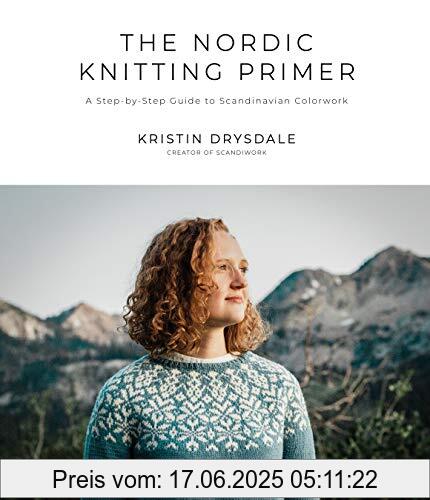Image resolution: width=430 pixels, height=500 pixels.
Task: Click the Creator of Scandiwork caption
Action: tap(217, 153)
